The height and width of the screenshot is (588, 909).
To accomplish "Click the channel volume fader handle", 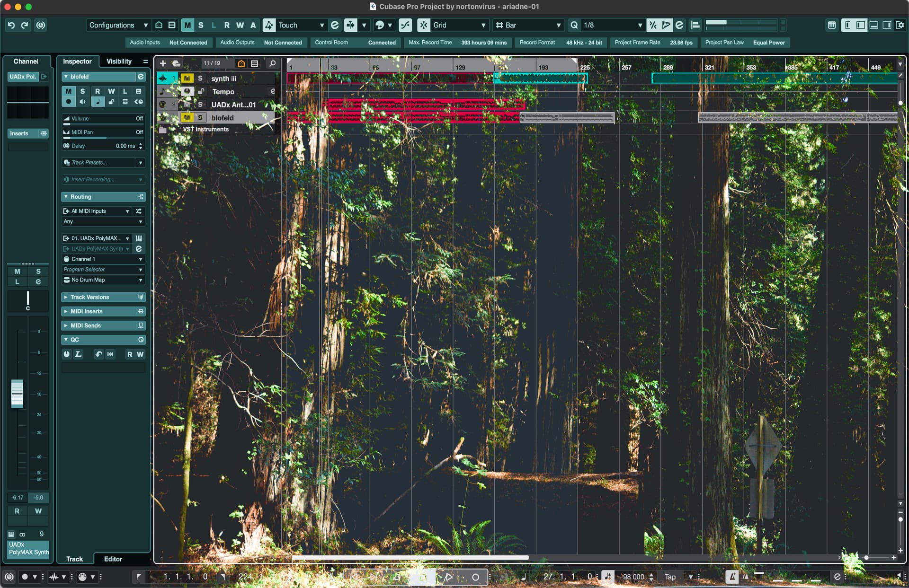I will [x=17, y=393].
